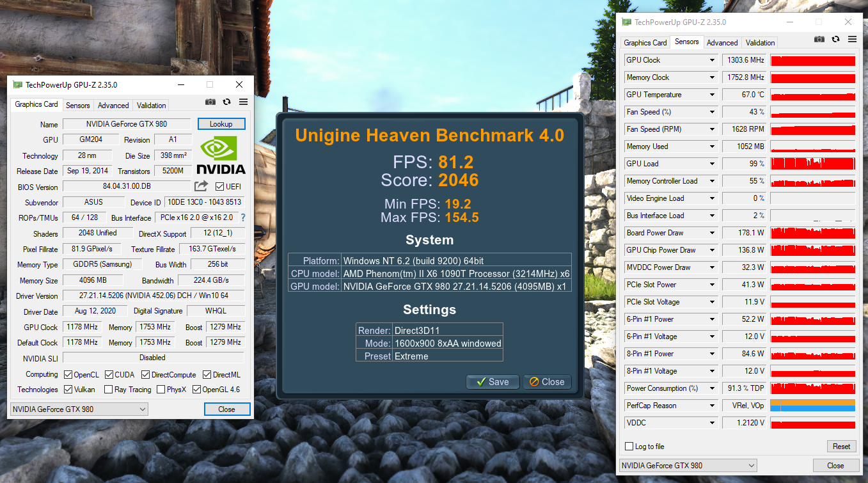Image resolution: width=868 pixels, height=483 pixels.
Task: Click the Board Power Draw value 178.1 W
Action: coord(744,233)
